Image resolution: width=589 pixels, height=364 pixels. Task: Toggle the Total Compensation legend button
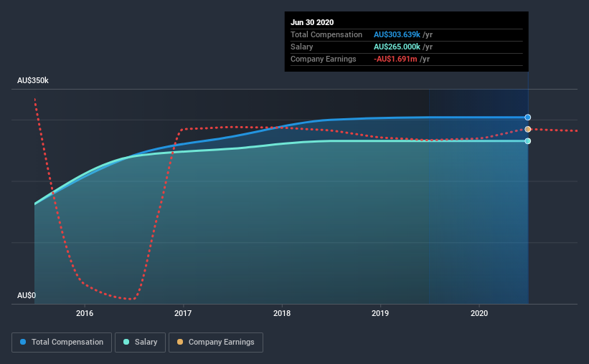point(62,343)
